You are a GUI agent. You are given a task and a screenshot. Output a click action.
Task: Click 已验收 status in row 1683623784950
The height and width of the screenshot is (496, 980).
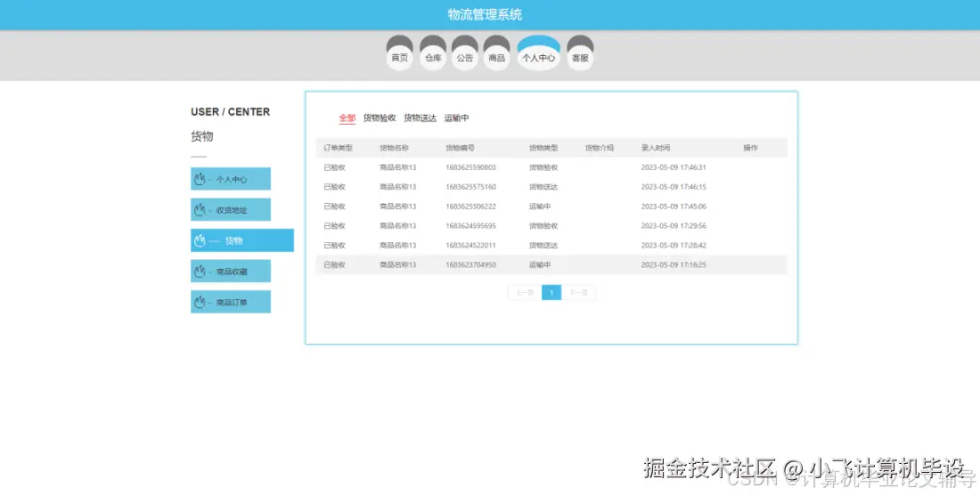coord(334,264)
